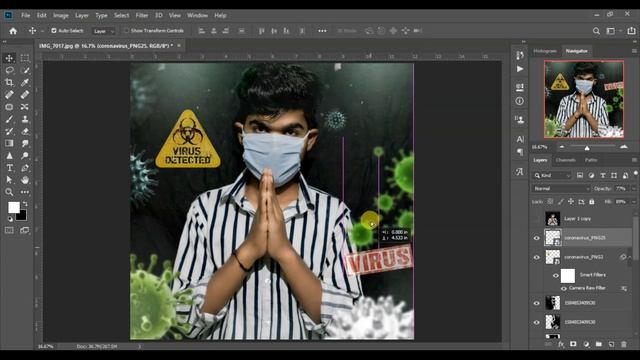Open the blend mode Normal dropdown
The image size is (640, 360).
point(561,189)
